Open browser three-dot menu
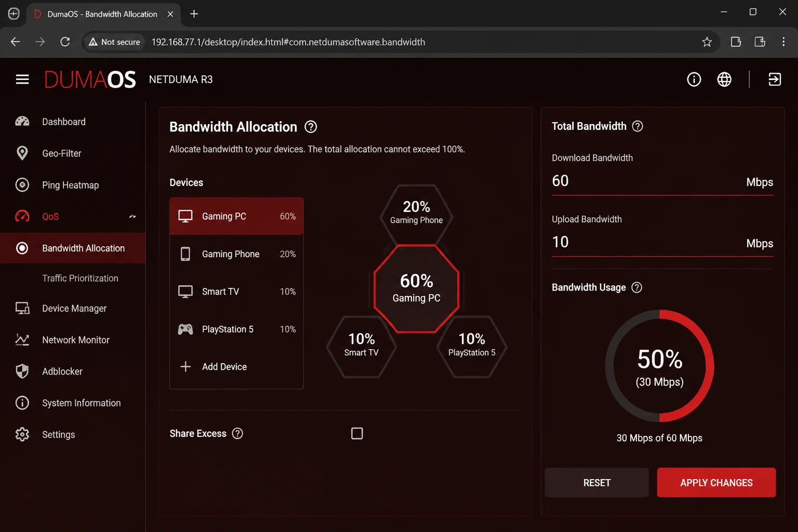This screenshot has width=798, height=532. coord(783,42)
